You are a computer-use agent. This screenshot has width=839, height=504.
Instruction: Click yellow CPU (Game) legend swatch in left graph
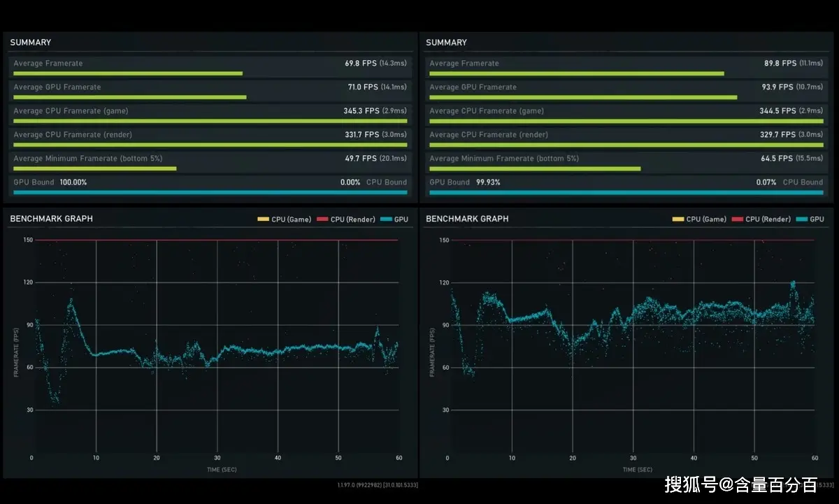coord(263,219)
